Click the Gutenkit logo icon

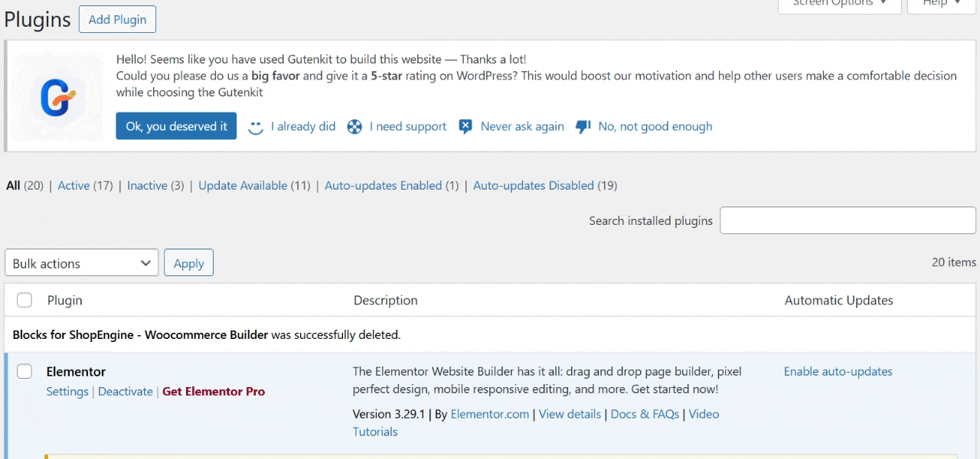pos(57,96)
